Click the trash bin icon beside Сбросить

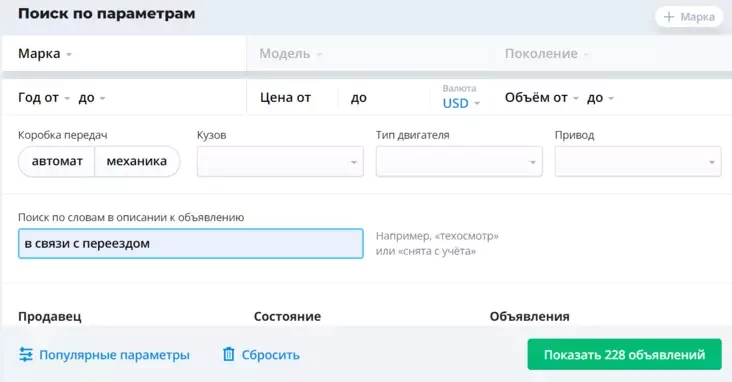pyautogui.click(x=228, y=354)
